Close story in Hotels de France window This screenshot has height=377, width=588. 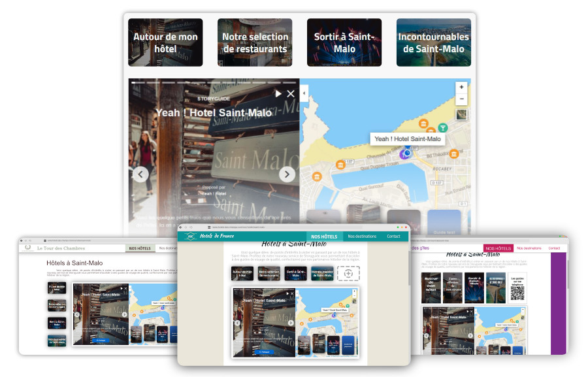(292, 293)
